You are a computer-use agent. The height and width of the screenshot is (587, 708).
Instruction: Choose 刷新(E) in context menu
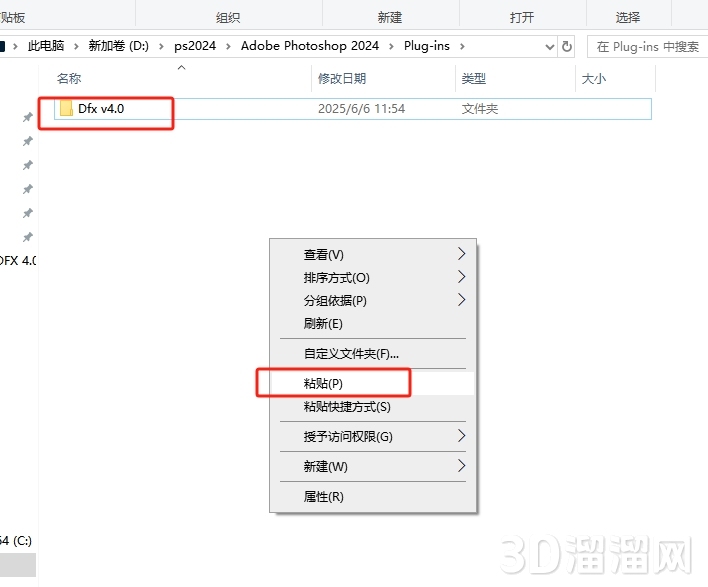click(373, 323)
